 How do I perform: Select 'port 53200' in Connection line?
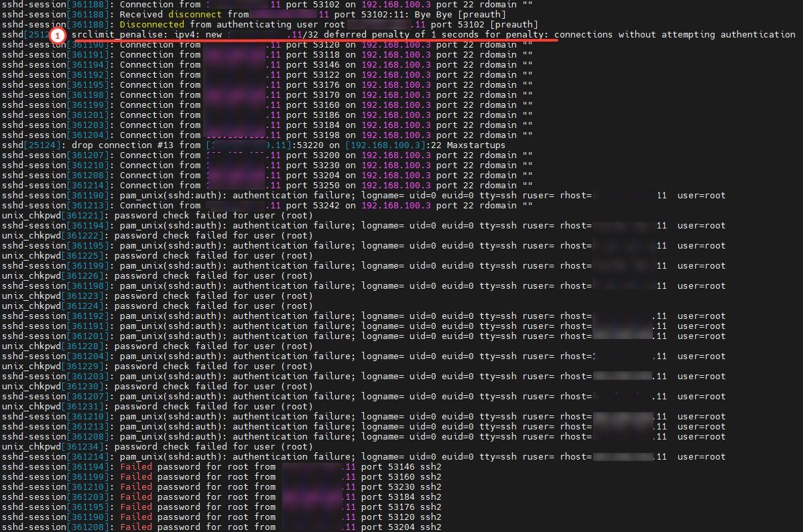coord(312,155)
